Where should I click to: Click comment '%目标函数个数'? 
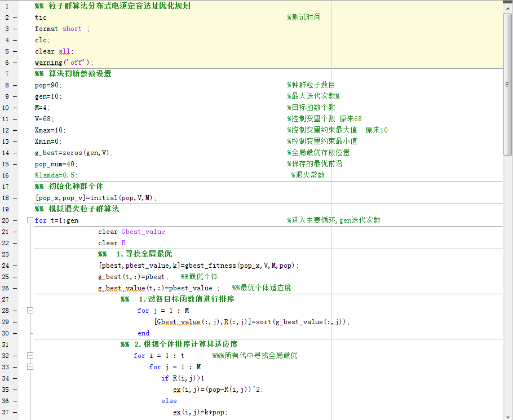tap(311, 107)
